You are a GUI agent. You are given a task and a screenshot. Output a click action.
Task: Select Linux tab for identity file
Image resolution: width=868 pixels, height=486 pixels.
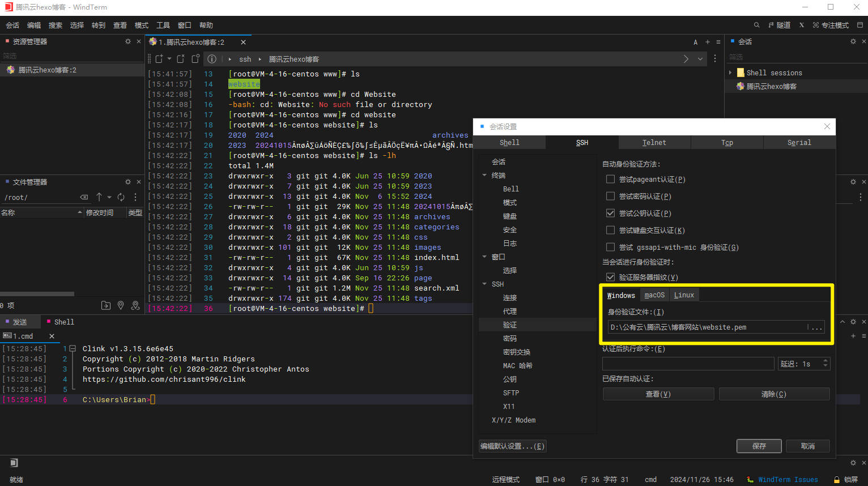tap(684, 295)
